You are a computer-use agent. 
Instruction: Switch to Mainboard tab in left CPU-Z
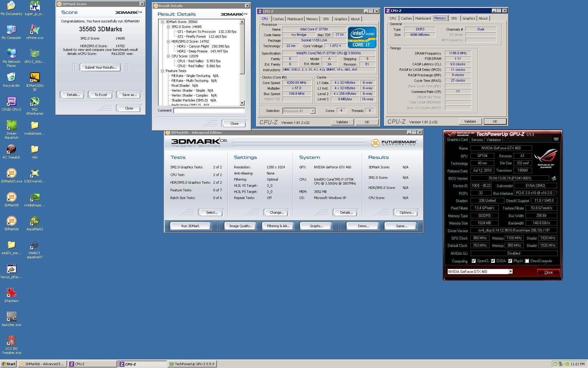(x=295, y=19)
